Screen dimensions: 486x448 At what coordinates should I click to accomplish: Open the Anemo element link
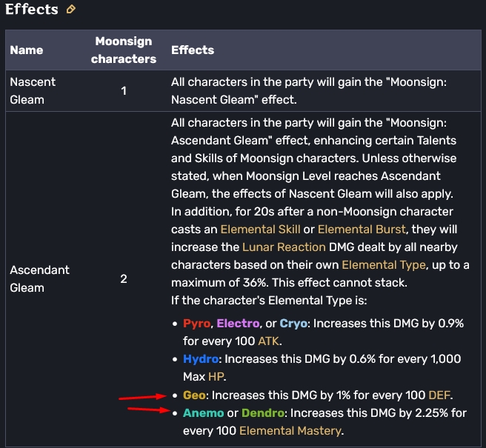(x=202, y=412)
